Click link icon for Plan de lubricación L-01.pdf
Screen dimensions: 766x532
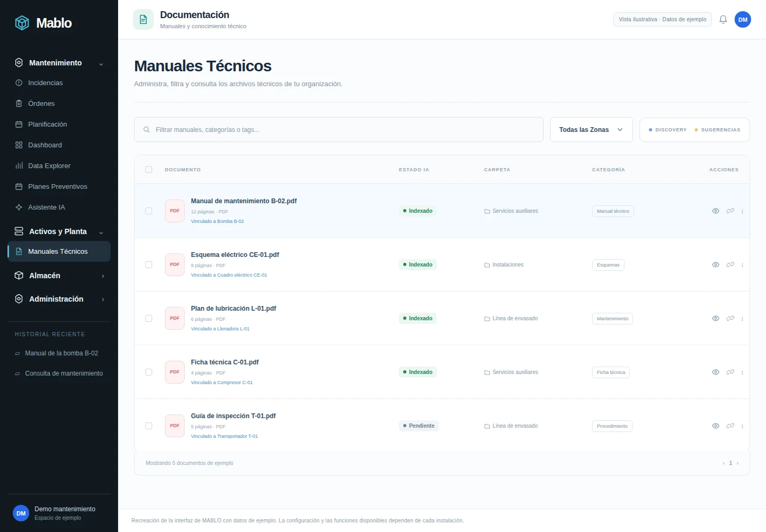tap(730, 319)
